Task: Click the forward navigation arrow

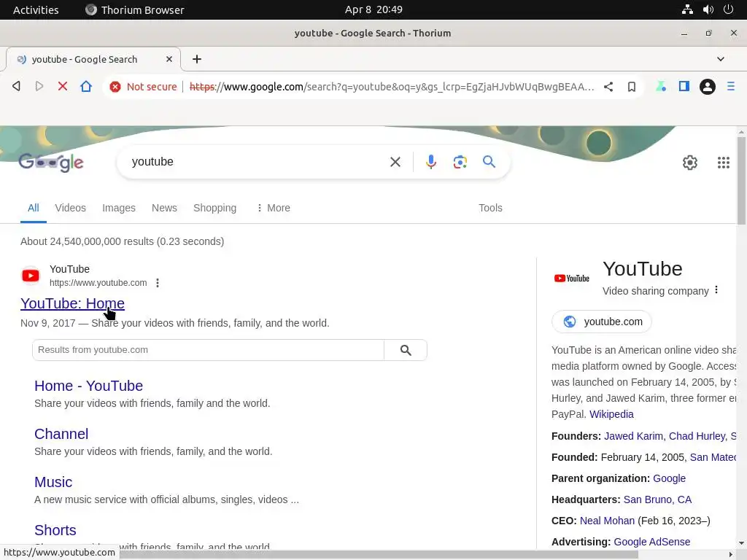Action: [x=39, y=86]
